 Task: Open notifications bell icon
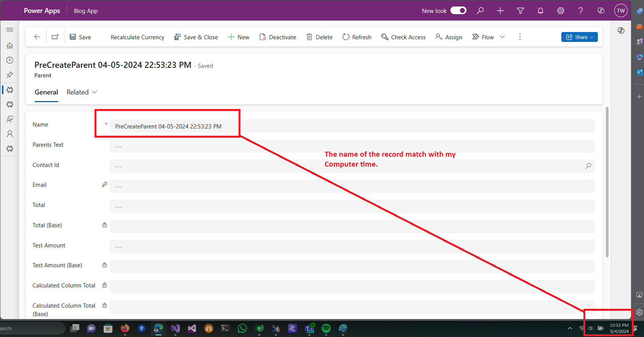(540, 11)
